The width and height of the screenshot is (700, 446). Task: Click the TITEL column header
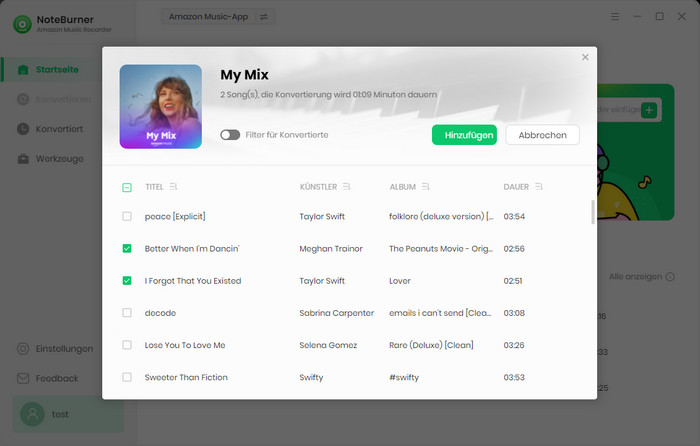(x=154, y=187)
